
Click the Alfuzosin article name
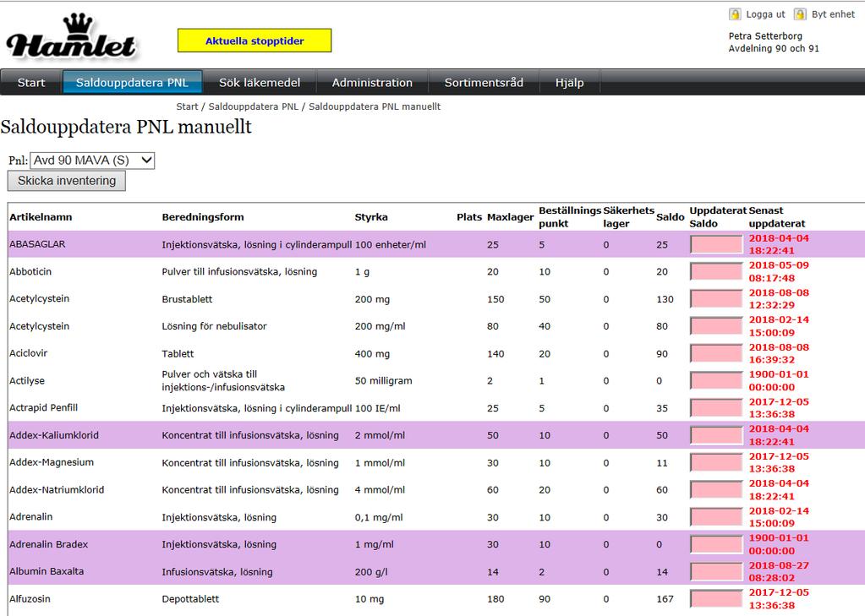pos(30,599)
